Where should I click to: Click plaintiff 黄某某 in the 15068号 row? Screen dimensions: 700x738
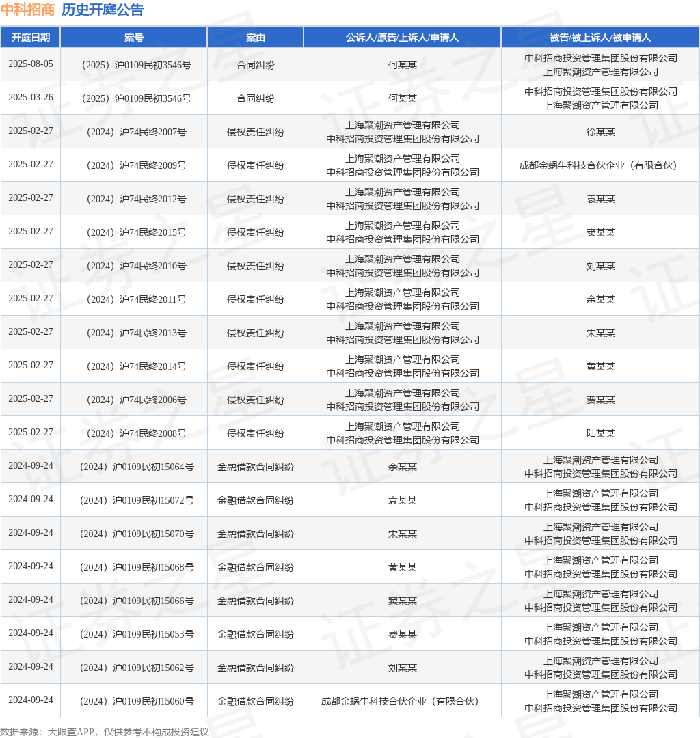click(403, 567)
